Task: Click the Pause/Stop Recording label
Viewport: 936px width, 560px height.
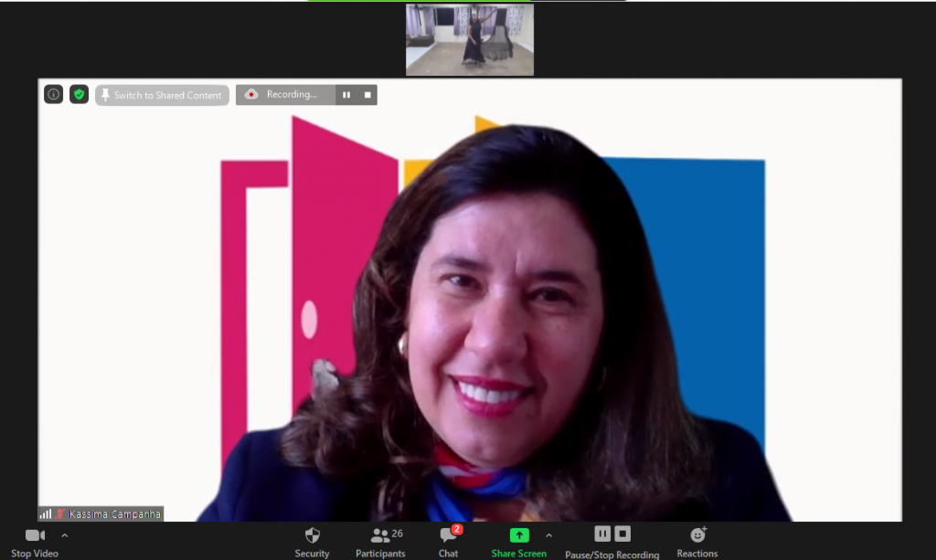Action: click(x=612, y=555)
